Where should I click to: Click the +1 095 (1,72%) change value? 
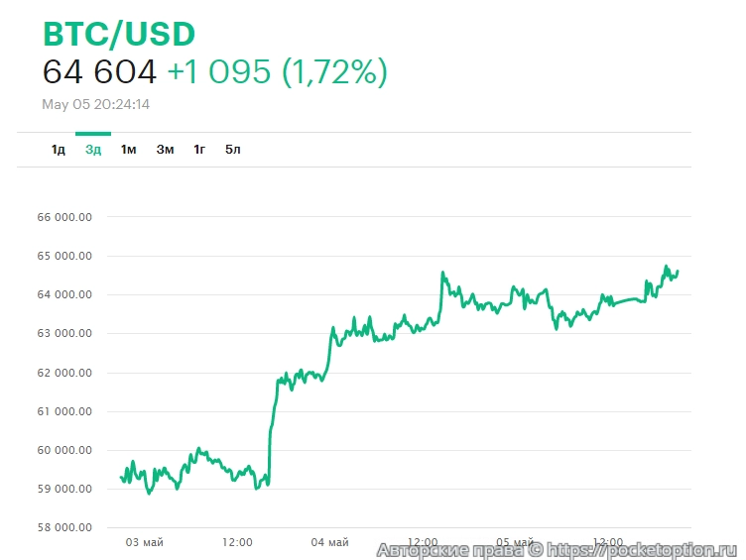coord(277,72)
